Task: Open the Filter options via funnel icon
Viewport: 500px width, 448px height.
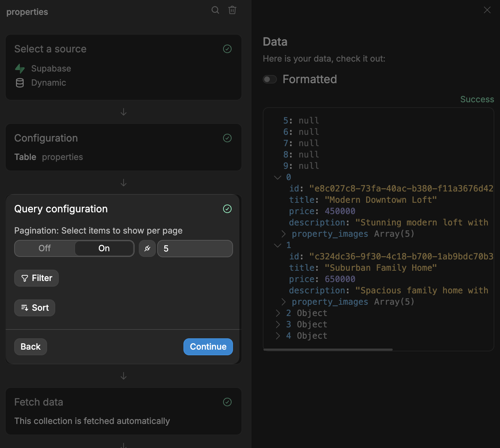Action: coord(24,278)
